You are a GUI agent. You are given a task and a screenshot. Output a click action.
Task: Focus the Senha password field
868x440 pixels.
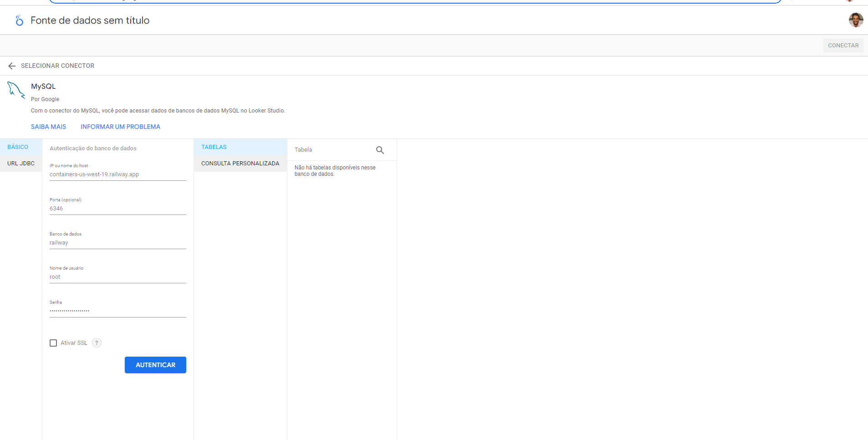pyautogui.click(x=118, y=311)
